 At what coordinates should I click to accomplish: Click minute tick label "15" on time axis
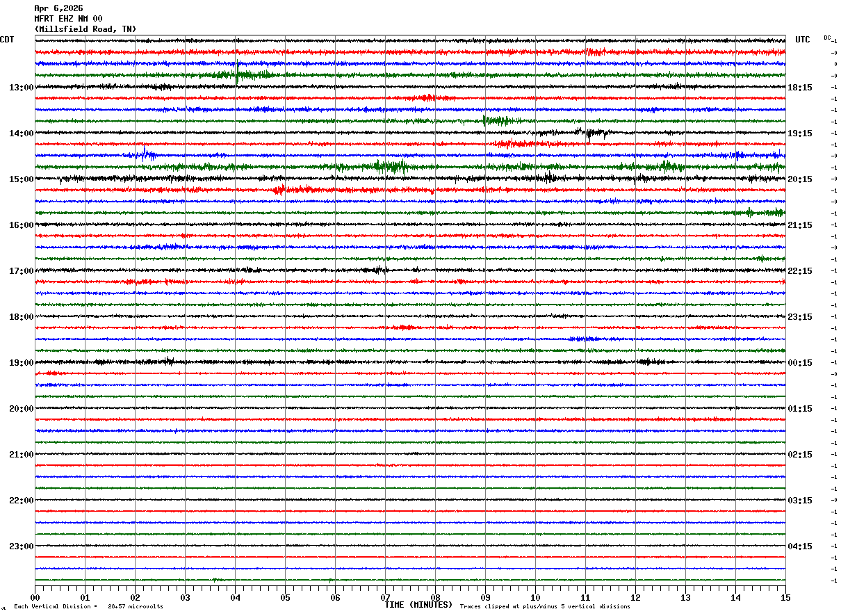point(785,597)
